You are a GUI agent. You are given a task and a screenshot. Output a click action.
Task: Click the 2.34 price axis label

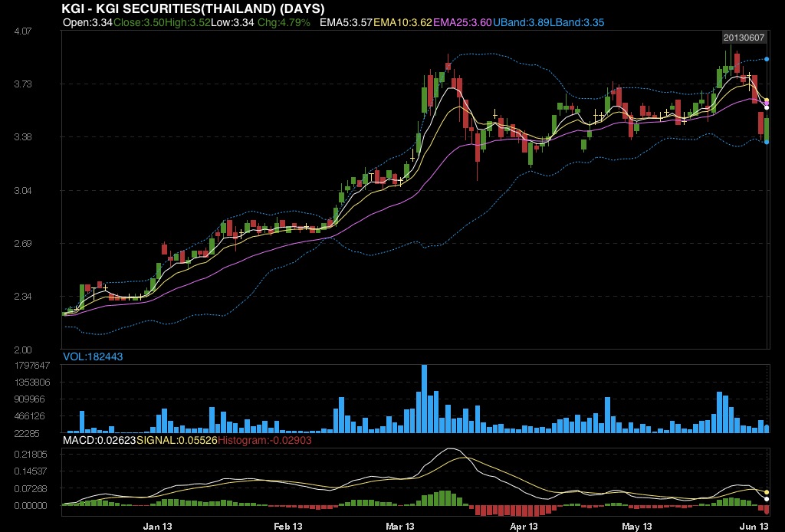pos(23,297)
